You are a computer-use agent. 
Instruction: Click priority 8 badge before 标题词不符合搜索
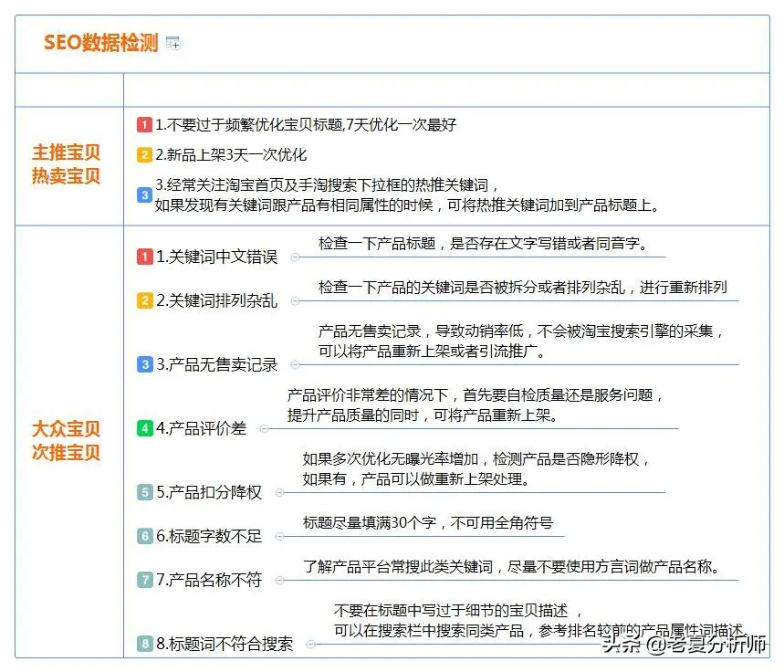(x=144, y=644)
